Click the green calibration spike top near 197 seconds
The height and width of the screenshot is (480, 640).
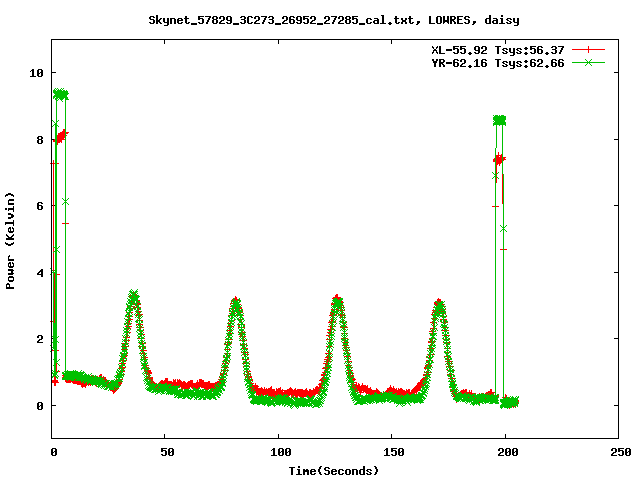pos(500,120)
